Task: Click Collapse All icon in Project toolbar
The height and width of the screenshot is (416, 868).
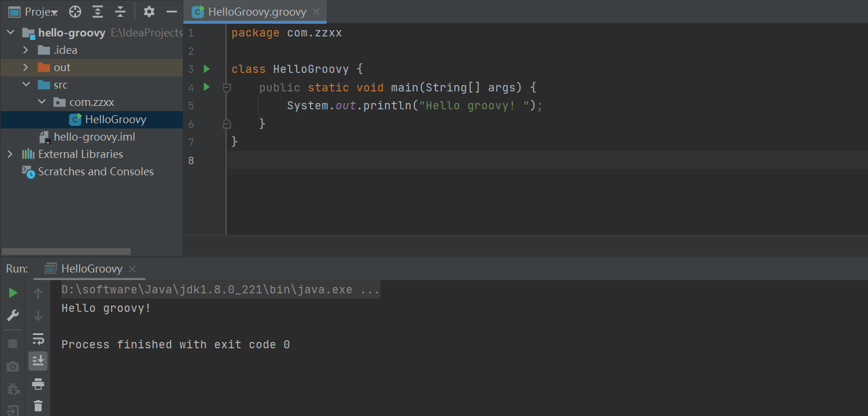Action: click(x=120, y=12)
